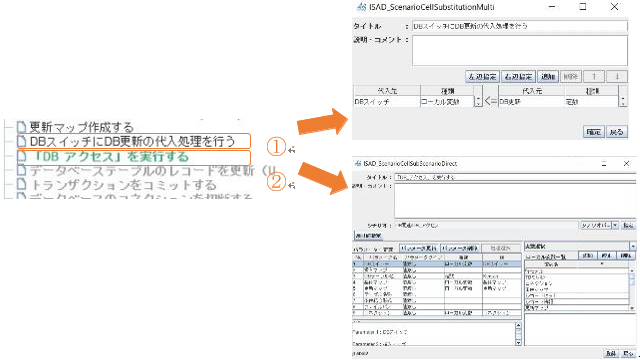Image resolution: width=640 pixels, height=360 pixels.
Task: Select first row in the parameter table
Action: 437,264
